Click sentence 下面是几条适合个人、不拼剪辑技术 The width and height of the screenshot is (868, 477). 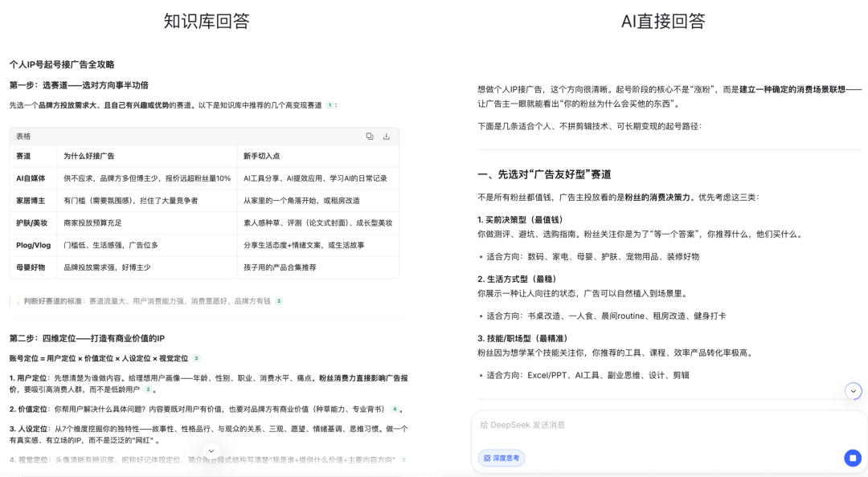(x=590, y=126)
